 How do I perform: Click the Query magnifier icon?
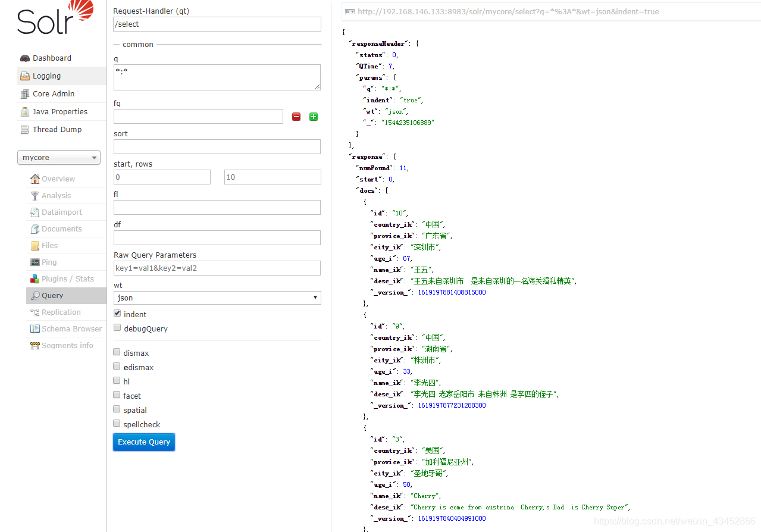point(35,296)
